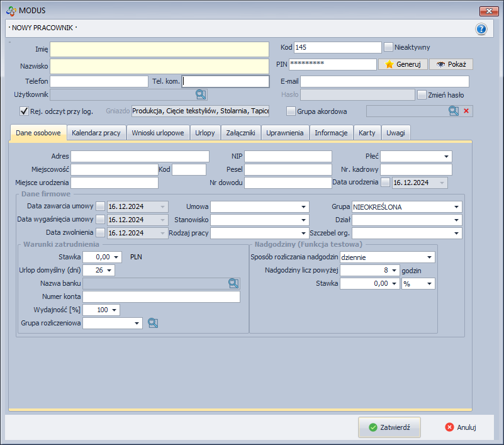
Task: Tick the Zmień hasło checkbox
Action: pos(422,94)
